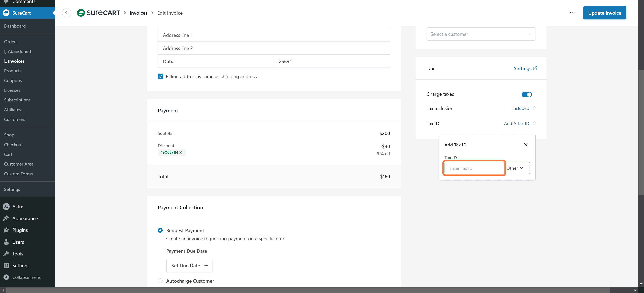Open the three-dots more options menu
The image size is (644, 293).
pyautogui.click(x=573, y=13)
